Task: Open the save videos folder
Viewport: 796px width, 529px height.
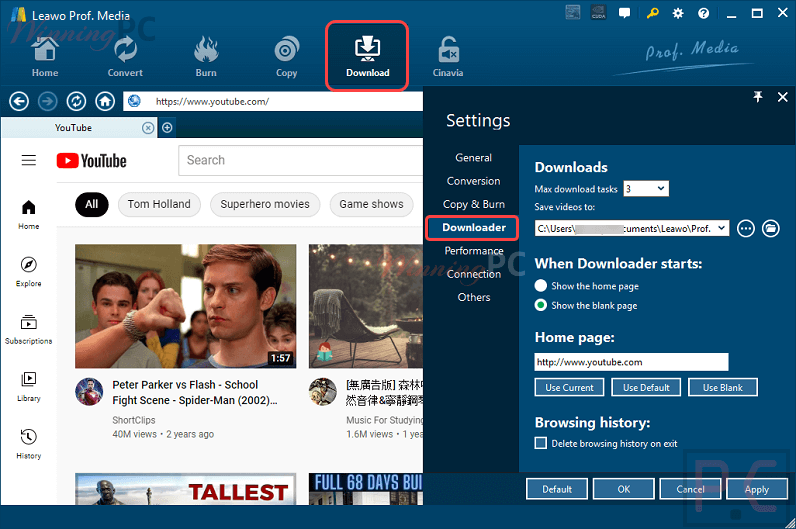Action: click(771, 228)
